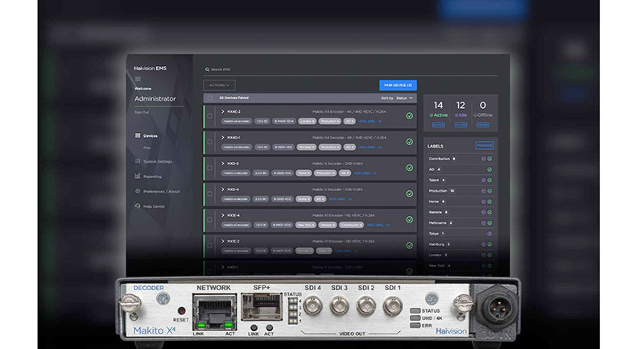Click the Pair Device button

point(398,85)
